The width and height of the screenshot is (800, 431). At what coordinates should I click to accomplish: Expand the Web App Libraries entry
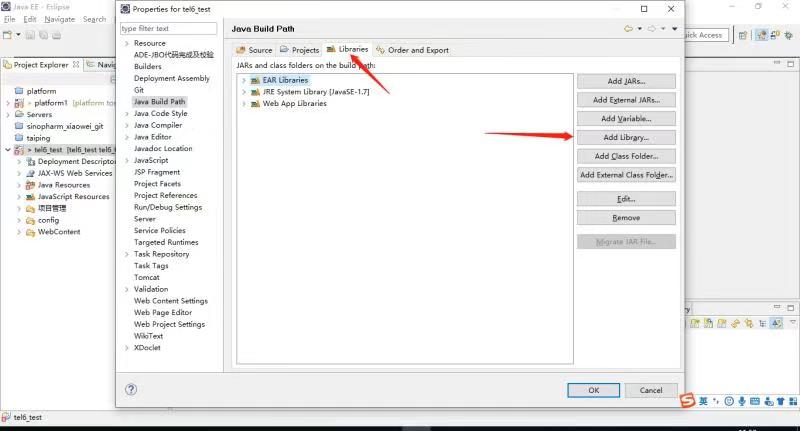[244, 104]
